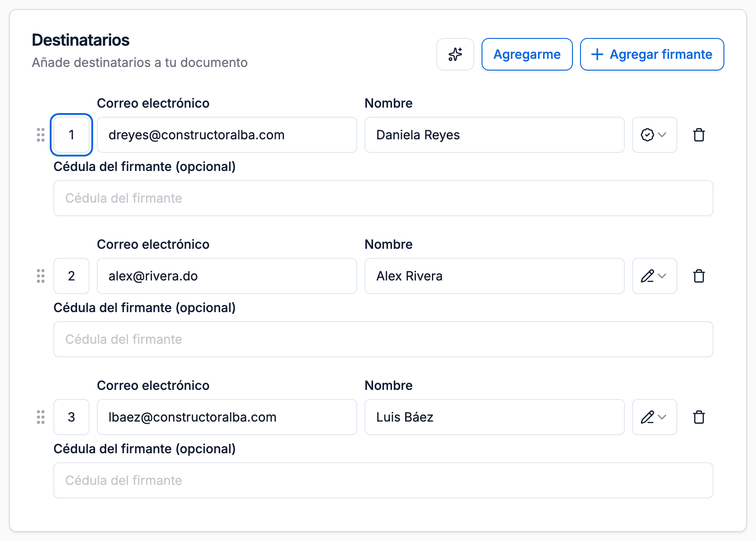756x541 pixels.
Task: Delete the Daniela Reyes recipient row
Action: [699, 135]
